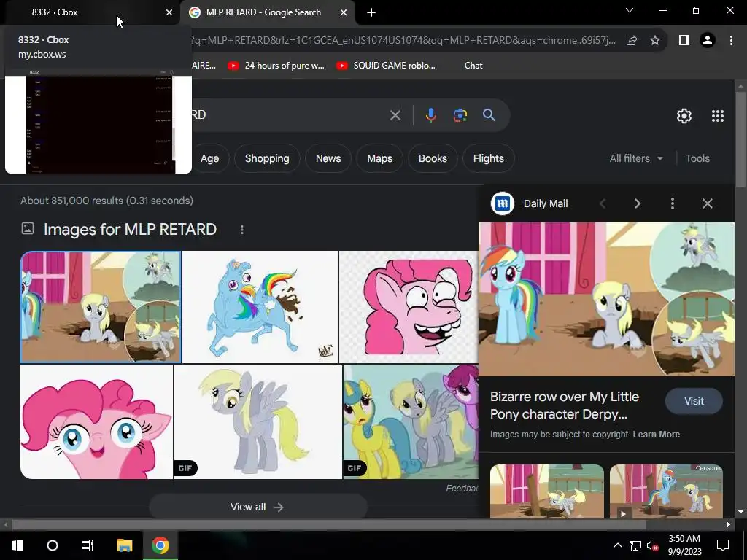Close the Daily Mail image preview panel

[708, 204]
